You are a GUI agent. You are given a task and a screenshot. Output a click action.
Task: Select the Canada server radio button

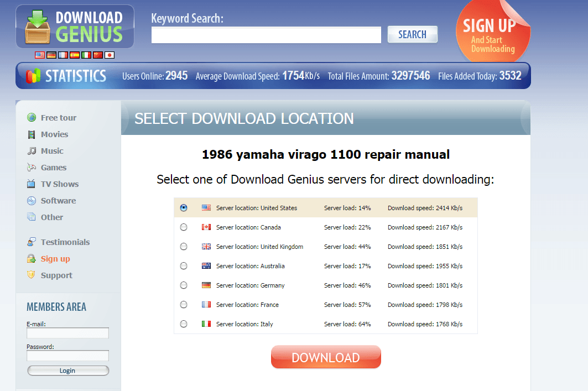(184, 227)
